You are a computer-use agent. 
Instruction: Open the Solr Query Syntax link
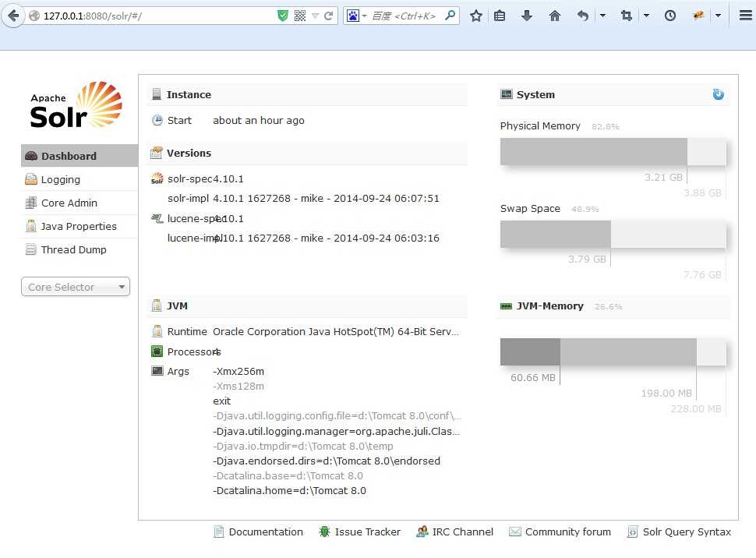[x=679, y=532]
